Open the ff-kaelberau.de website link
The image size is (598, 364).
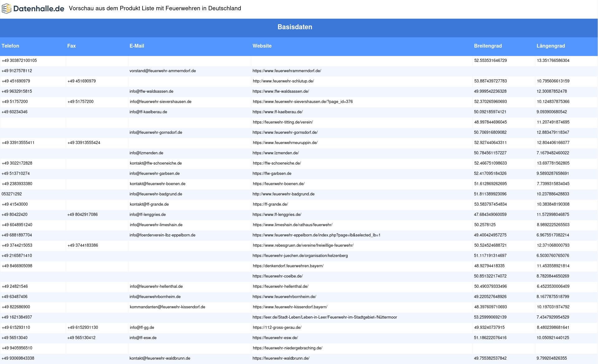(x=278, y=112)
